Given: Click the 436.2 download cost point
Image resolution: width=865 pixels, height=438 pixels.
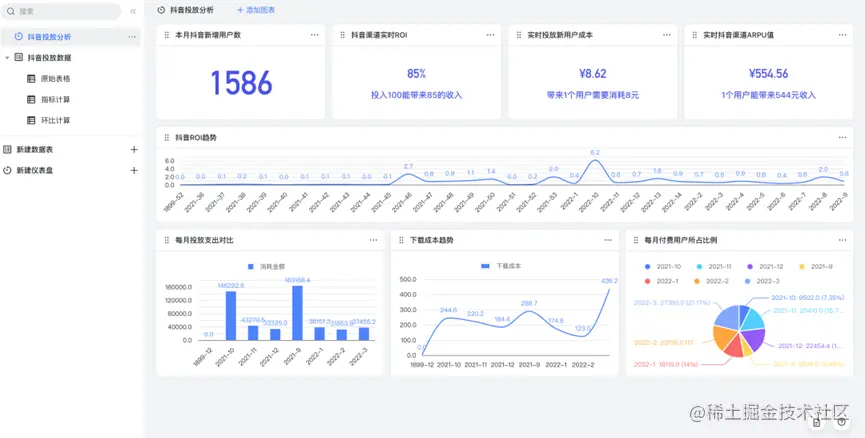Looking at the screenshot, I should pos(610,289).
